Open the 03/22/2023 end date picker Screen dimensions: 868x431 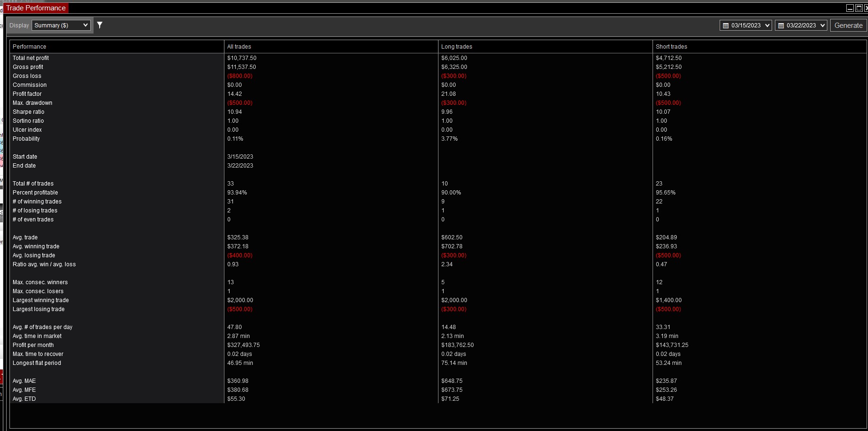point(801,25)
